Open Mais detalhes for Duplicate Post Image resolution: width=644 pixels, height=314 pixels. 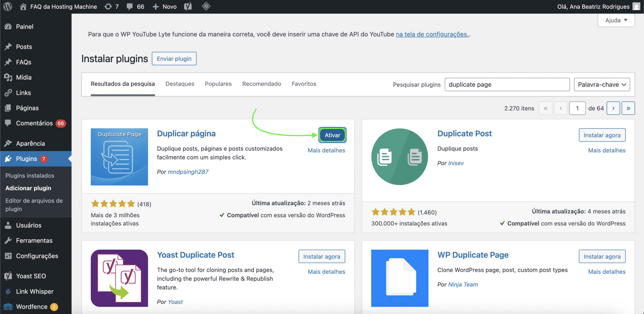(x=607, y=151)
